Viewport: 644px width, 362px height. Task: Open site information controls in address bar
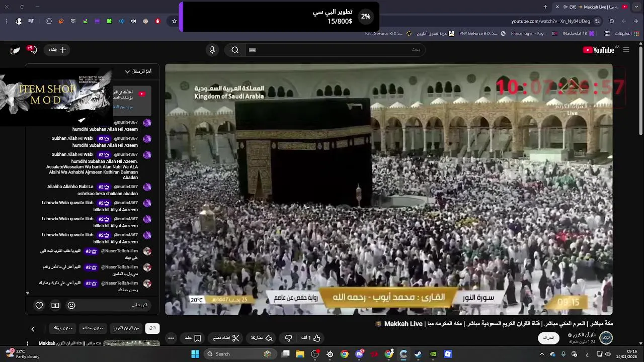click(597, 21)
